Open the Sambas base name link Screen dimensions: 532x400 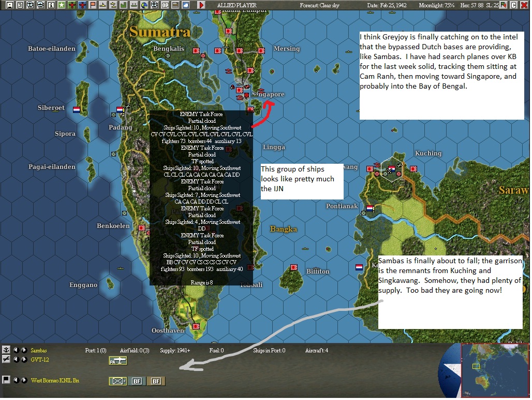[x=39, y=350]
